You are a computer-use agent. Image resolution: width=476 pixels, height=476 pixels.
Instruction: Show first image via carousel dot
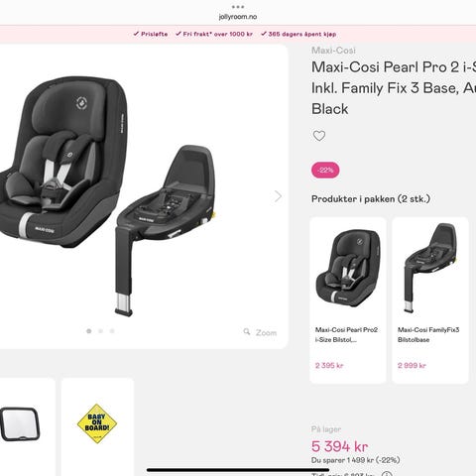point(88,331)
